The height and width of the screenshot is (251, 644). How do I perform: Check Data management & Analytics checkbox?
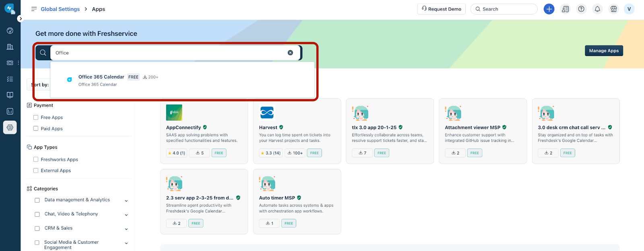point(37,200)
